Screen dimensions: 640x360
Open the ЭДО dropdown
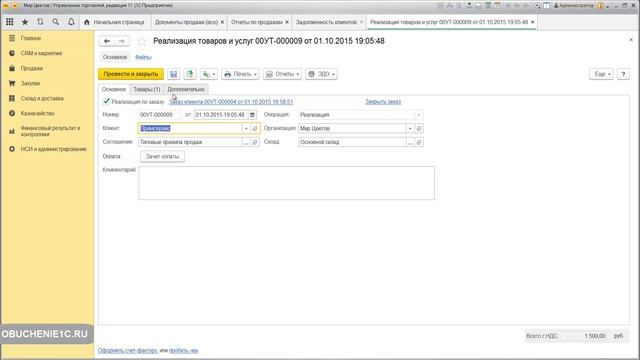pyautogui.click(x=321, y=74)
